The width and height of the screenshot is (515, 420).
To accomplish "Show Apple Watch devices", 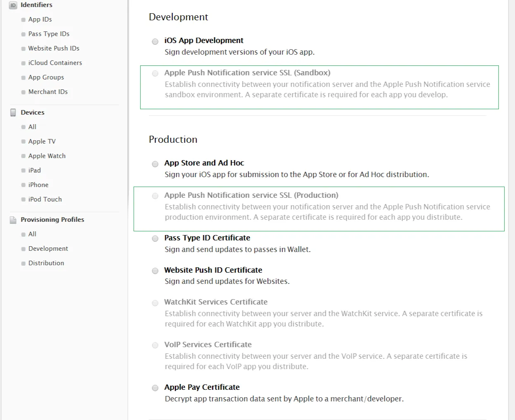I will [x=47, y=156].
